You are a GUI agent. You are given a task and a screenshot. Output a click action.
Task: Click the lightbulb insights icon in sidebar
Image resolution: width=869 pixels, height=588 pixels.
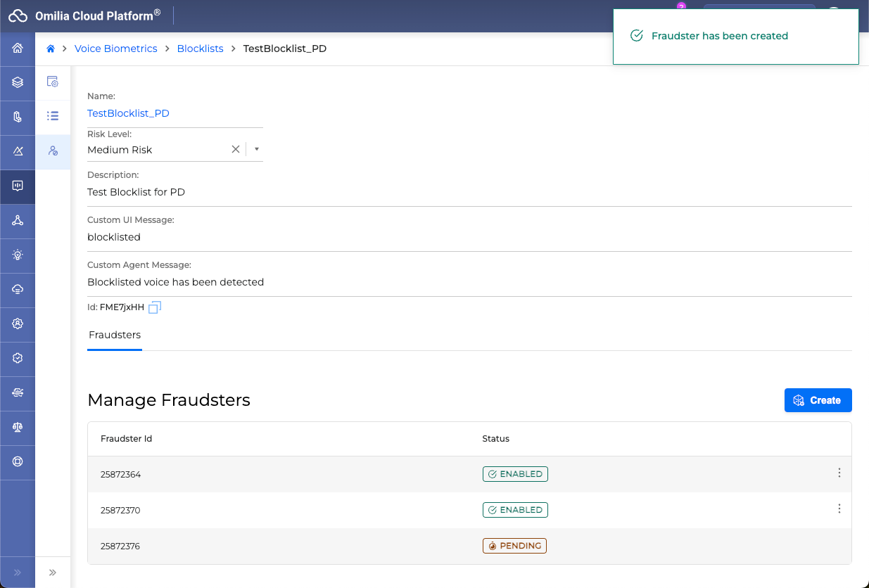pyautogui.click(x=18, y=255)
